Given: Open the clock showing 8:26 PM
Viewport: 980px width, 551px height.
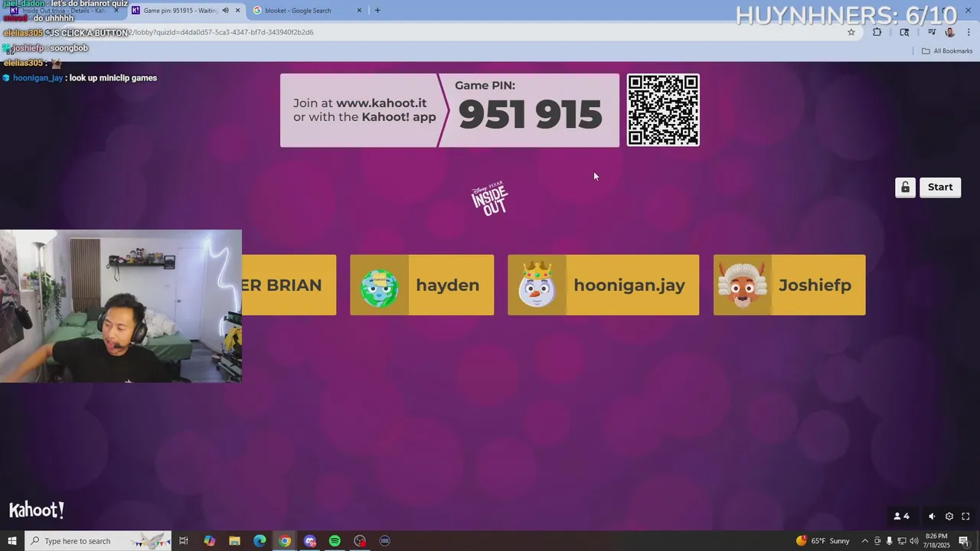Looking at the screenshot, I should click(937, 541).
